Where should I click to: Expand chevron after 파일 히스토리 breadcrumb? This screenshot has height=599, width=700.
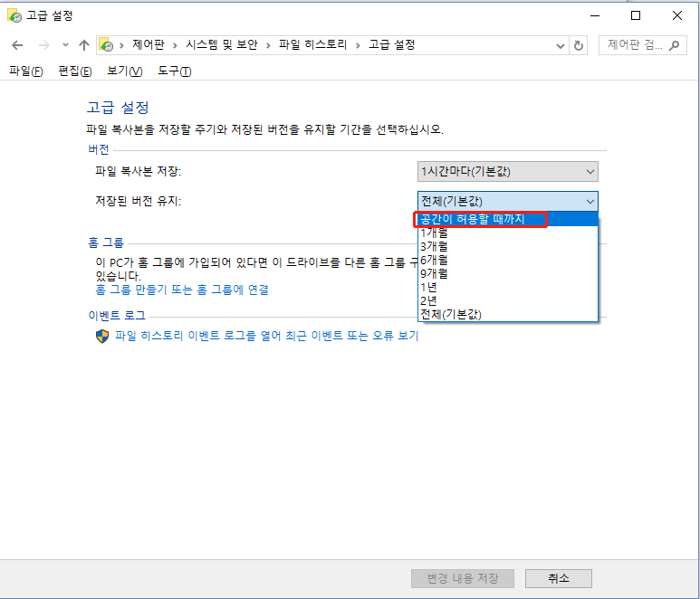coord(358,45)
